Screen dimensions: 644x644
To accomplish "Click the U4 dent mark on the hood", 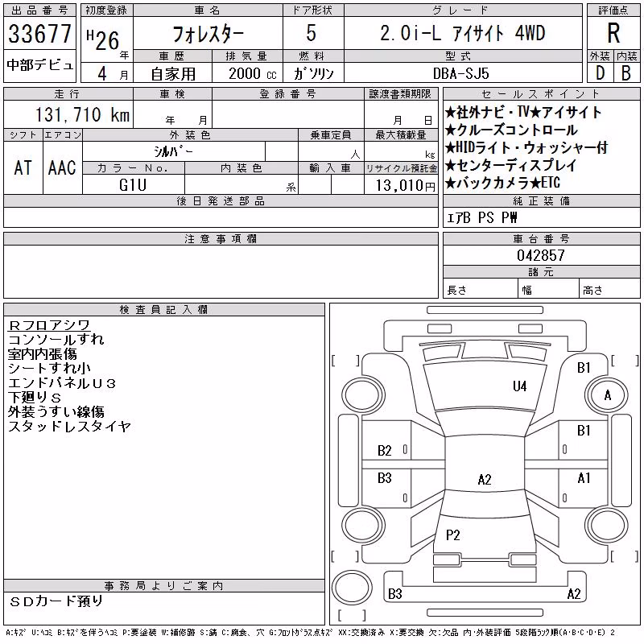I will [519, 386].
